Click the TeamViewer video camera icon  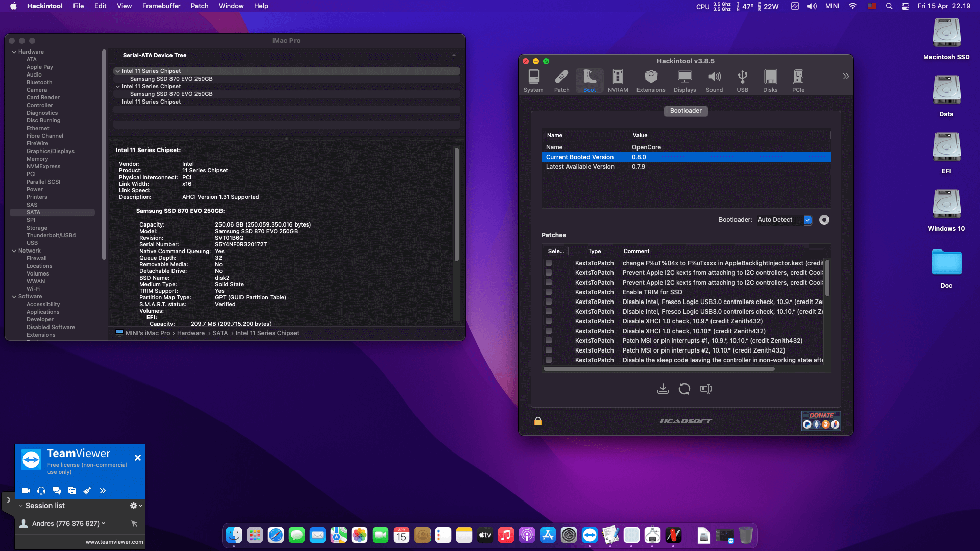(x=26, y=491)
